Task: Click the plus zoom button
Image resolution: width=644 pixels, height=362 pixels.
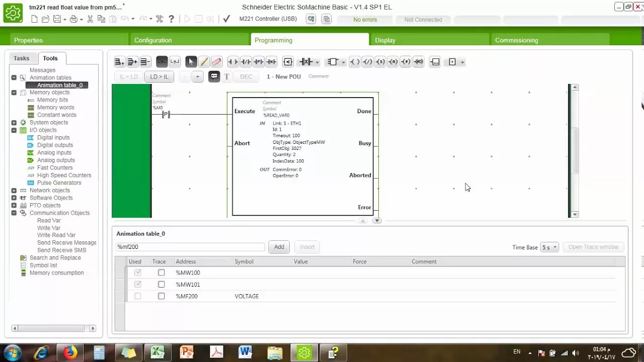Action: coord(198,76)
